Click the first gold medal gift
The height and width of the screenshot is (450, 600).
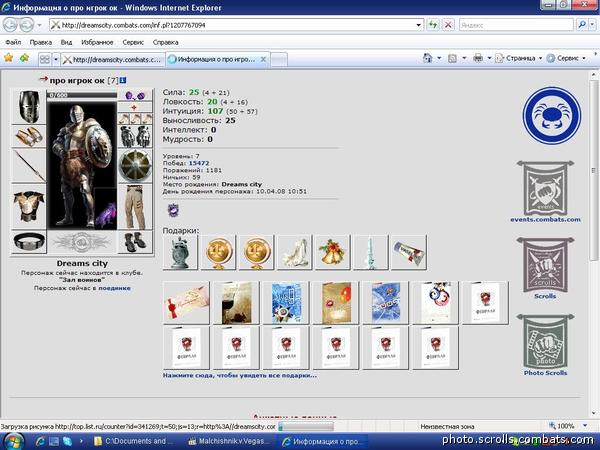point(218,252)
